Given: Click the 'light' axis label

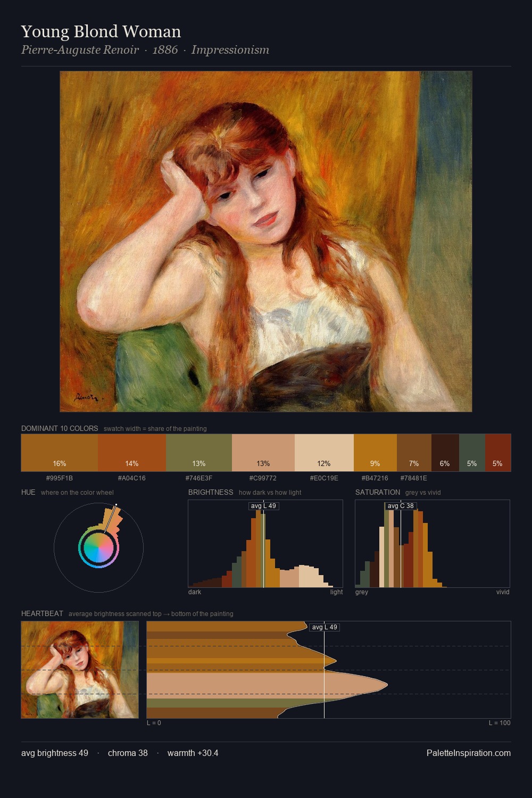Looking at the screenshot, I should [x=336, y=592].
